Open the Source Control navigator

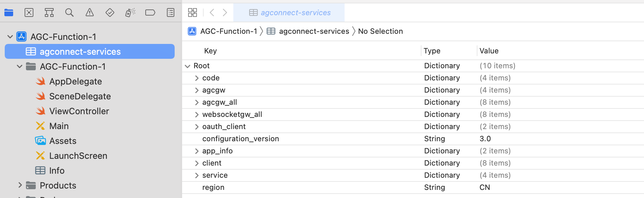pyautogui.click(x=29, y=13)
